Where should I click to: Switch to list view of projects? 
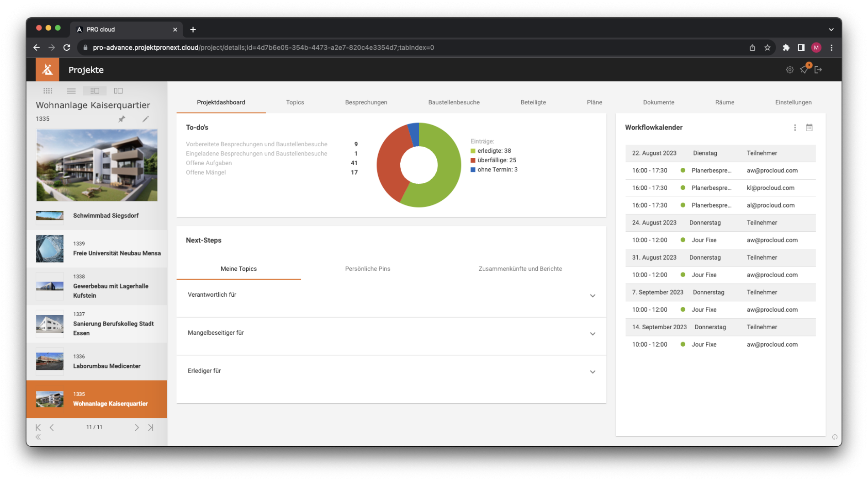click(71, 91)
